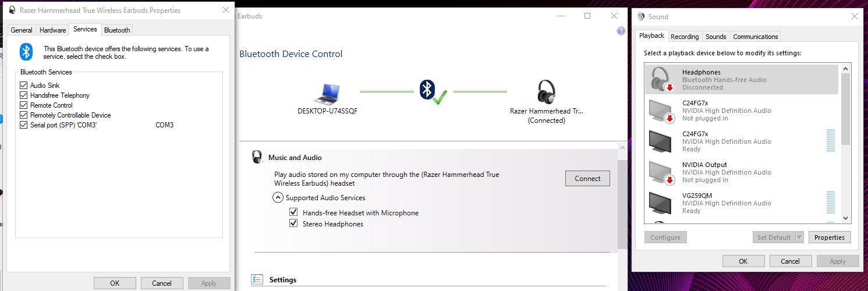Select the Headphones device icon in Sound

[661, 80]
